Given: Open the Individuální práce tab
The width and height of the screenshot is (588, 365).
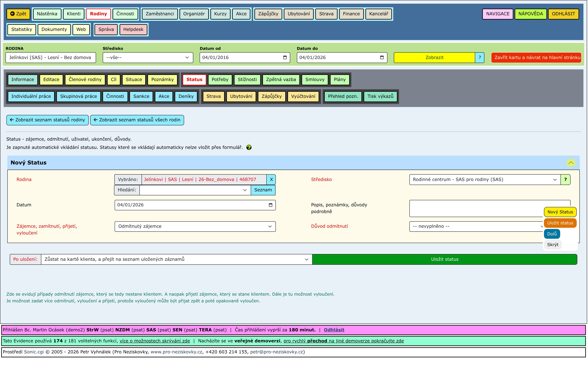Looking at the screenshot, I should tap(31, 96).
